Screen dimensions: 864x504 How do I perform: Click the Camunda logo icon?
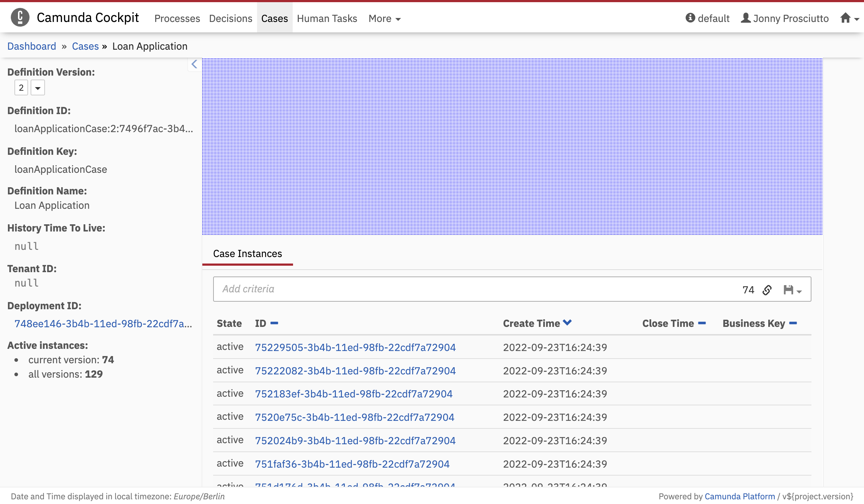point(20,17)
